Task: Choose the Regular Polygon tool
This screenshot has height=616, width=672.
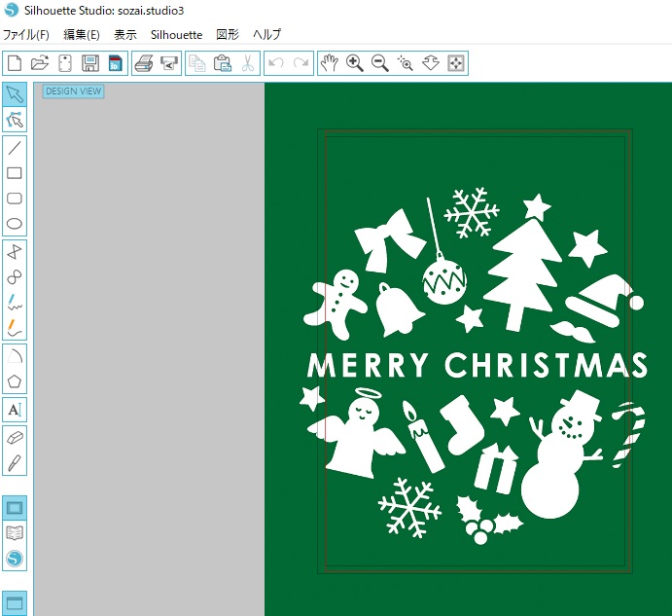Action: (15, 381)
